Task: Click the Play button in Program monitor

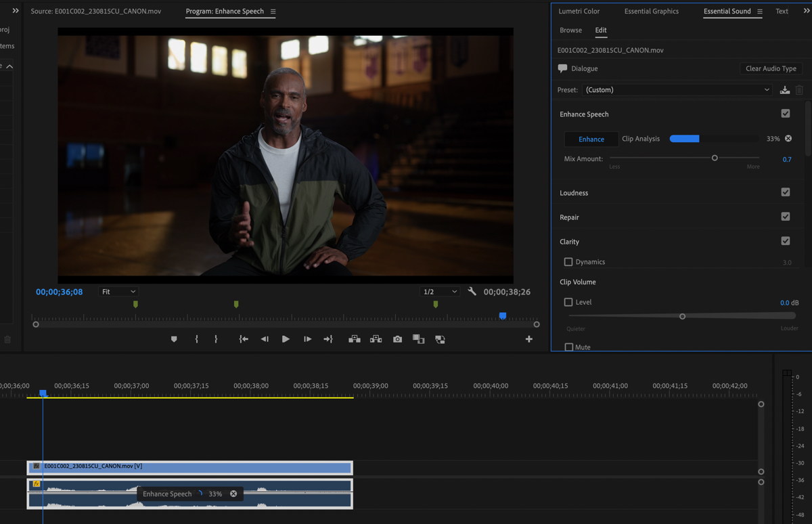Action: click(286, 339)
